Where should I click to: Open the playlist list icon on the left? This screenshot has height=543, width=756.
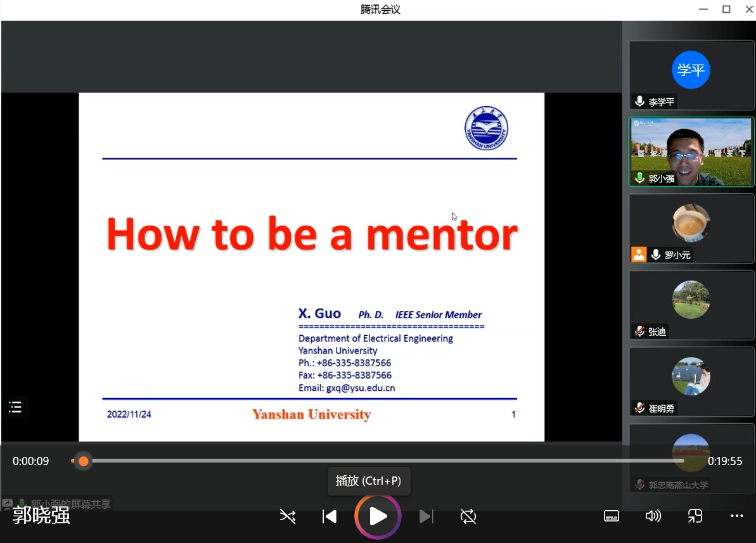[x=15, y=407]
